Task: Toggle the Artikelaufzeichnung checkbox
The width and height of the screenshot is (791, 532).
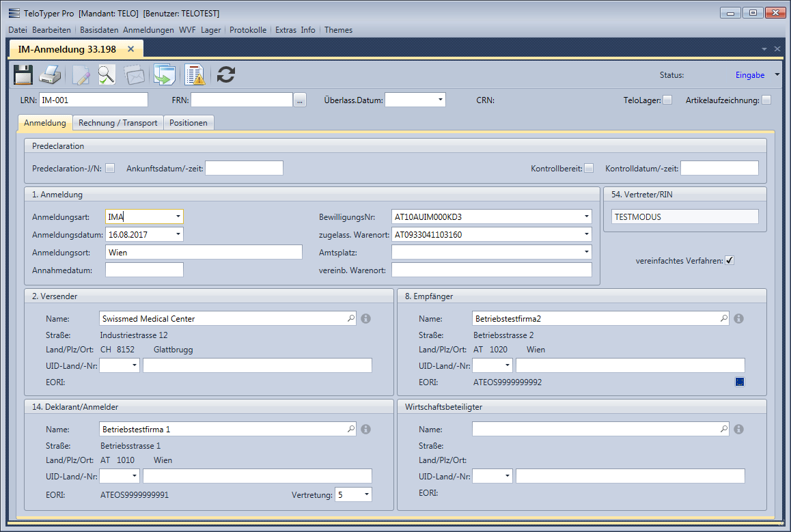Action: pyautogui.click(x=766, y=100)
